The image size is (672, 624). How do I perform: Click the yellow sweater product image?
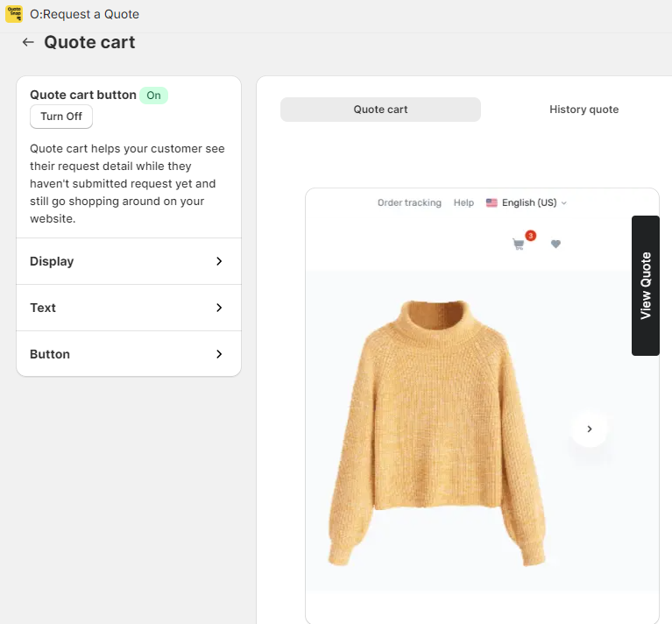[435, 432]
